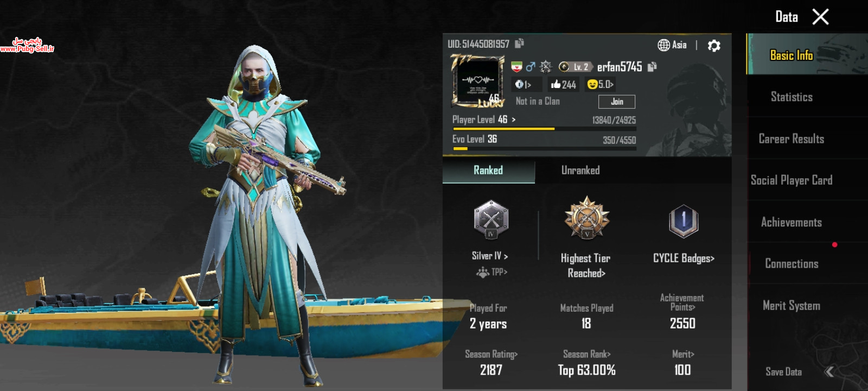868x391 pixels.
Task: Open the Silver IV tier badge
Action: (x=491, y=219)
